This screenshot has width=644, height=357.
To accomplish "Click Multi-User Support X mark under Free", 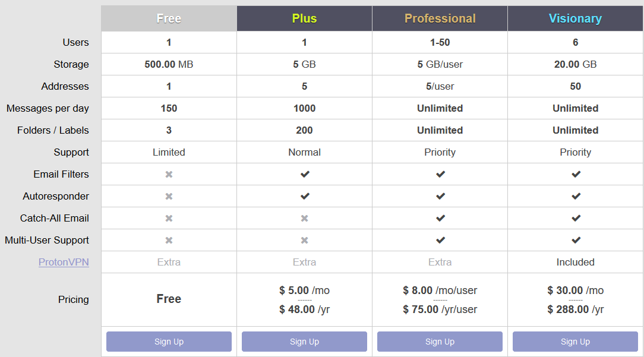I will click(x=169, y=240).
